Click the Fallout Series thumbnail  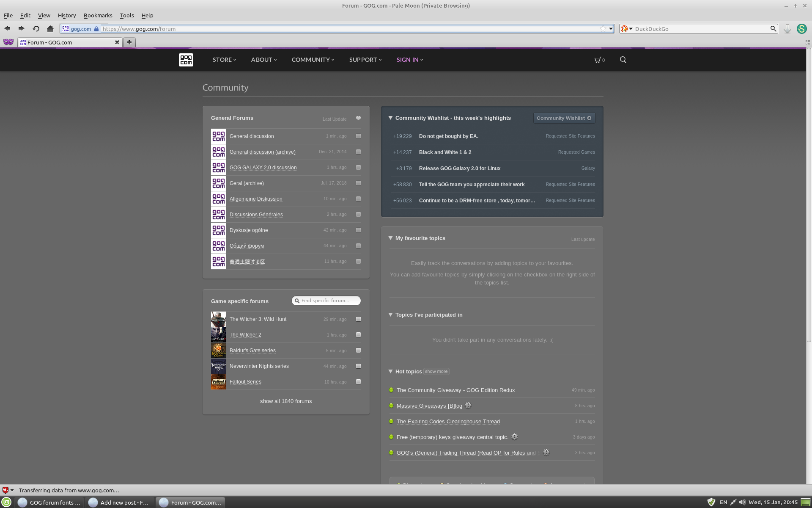coord(219,382)
